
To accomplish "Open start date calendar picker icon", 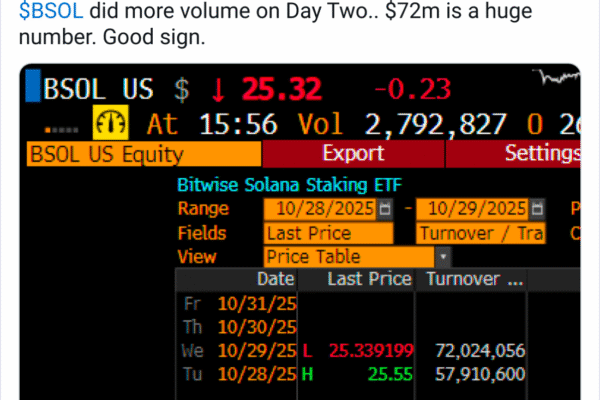I will pos(386,209).
